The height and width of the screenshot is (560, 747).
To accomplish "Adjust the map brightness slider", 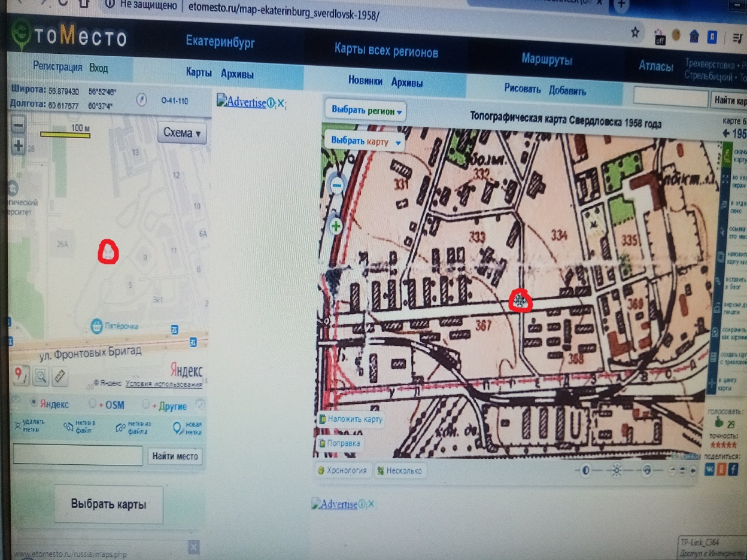I will point(617,470).
